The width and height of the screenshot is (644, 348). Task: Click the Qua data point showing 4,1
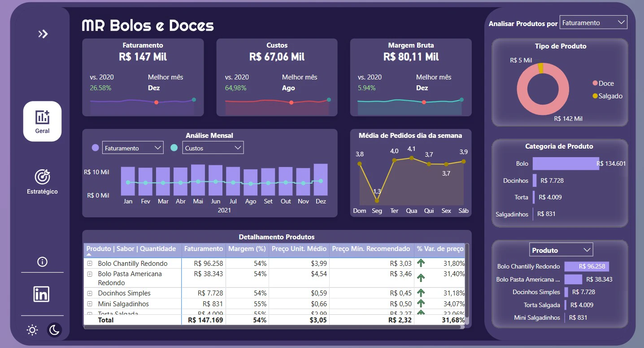(412, 158)
